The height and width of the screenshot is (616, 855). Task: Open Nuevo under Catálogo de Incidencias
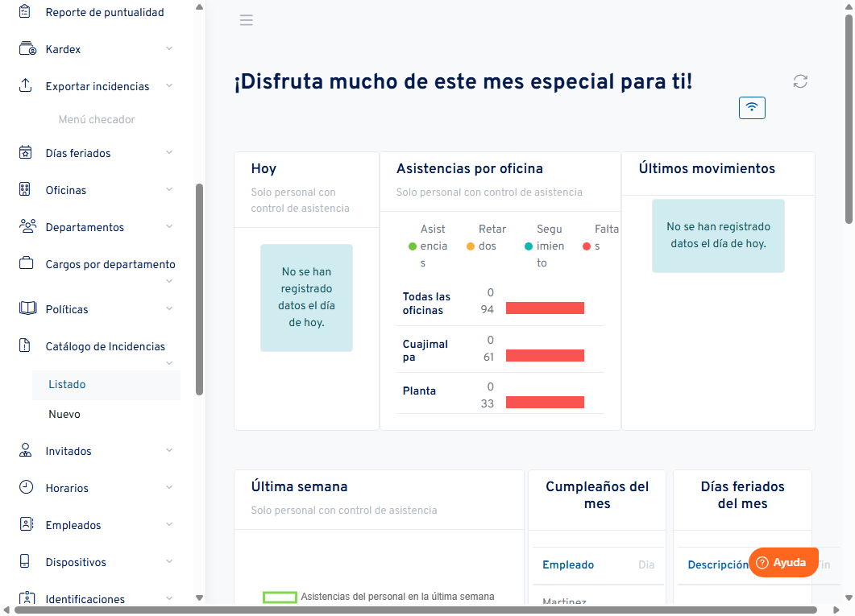pyautogui.click(x=106, y=415)
